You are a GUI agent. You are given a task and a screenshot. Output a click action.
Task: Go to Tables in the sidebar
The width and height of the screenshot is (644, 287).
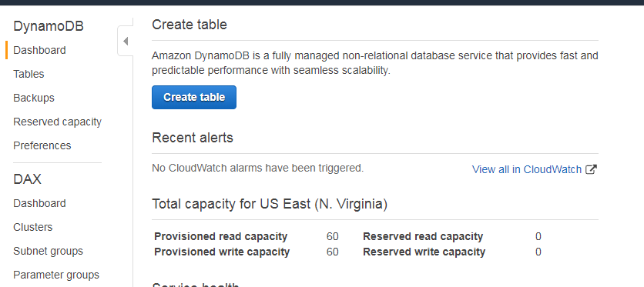29,74
